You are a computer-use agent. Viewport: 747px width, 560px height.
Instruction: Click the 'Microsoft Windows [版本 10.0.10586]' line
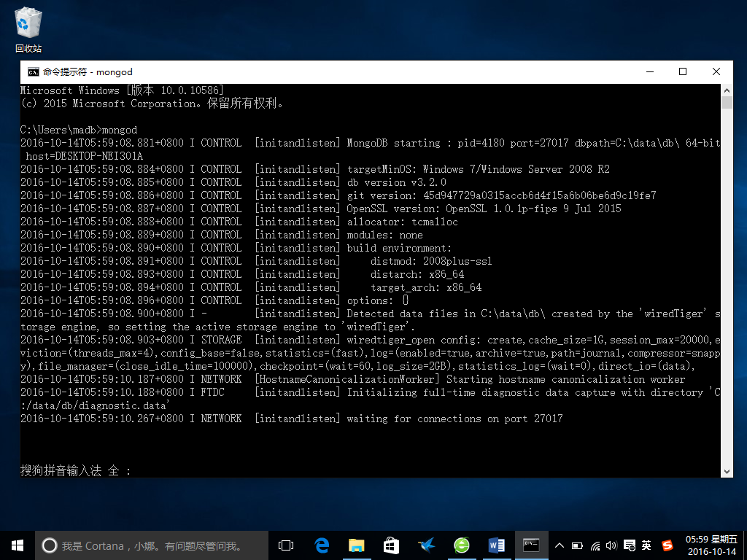122,90
